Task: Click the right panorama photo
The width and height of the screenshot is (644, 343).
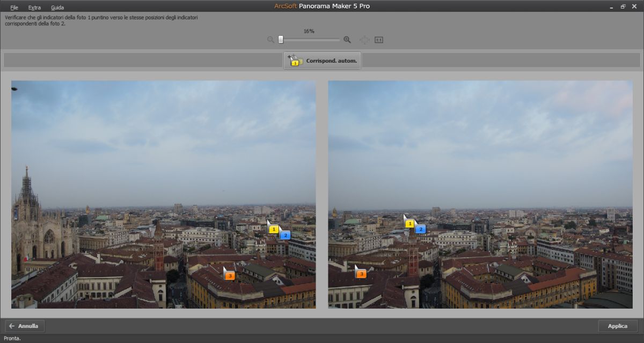Action: (x=480, y=195)
